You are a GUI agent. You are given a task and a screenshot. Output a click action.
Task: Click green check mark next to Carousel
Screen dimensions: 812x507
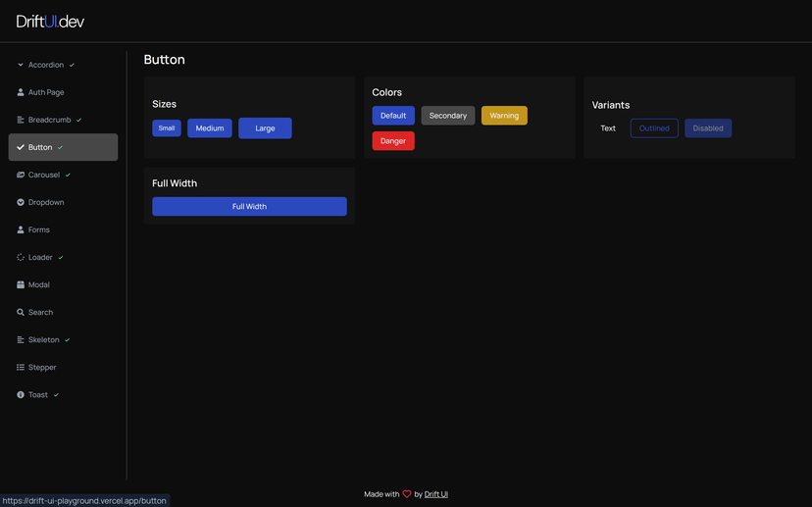68,175
